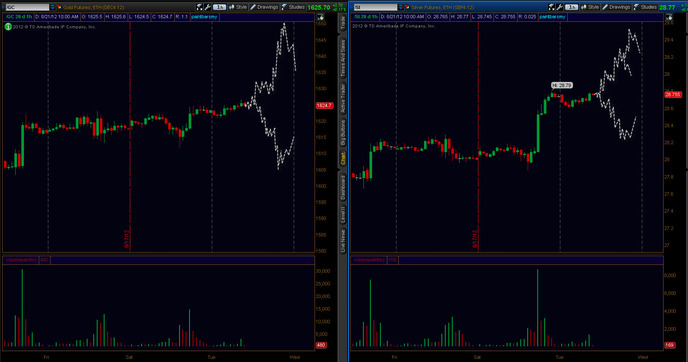Switch to the Active Trader sidebar tab
Screen dimensions: 688x362
[x=343, y=98]
